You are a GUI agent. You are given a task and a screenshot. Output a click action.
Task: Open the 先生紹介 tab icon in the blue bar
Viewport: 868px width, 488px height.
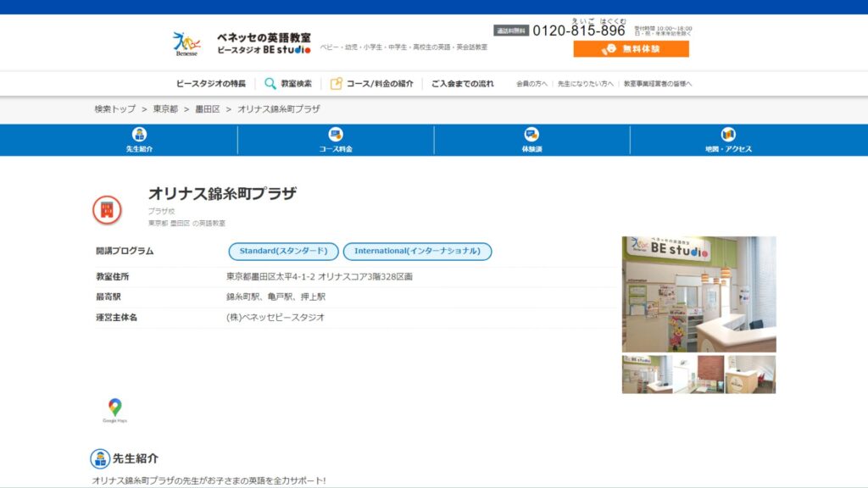click(139, 135)
